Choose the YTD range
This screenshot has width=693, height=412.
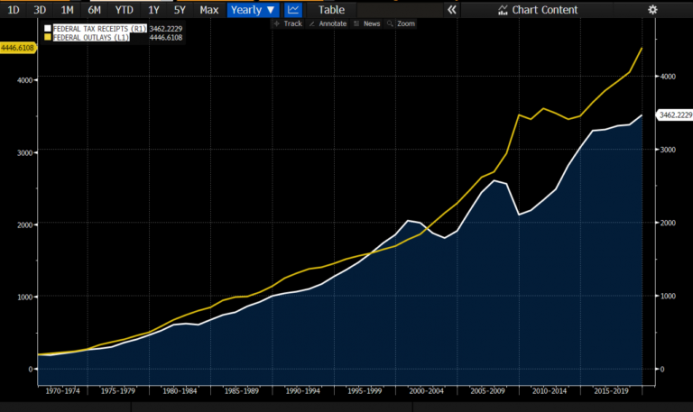point(124,10)
